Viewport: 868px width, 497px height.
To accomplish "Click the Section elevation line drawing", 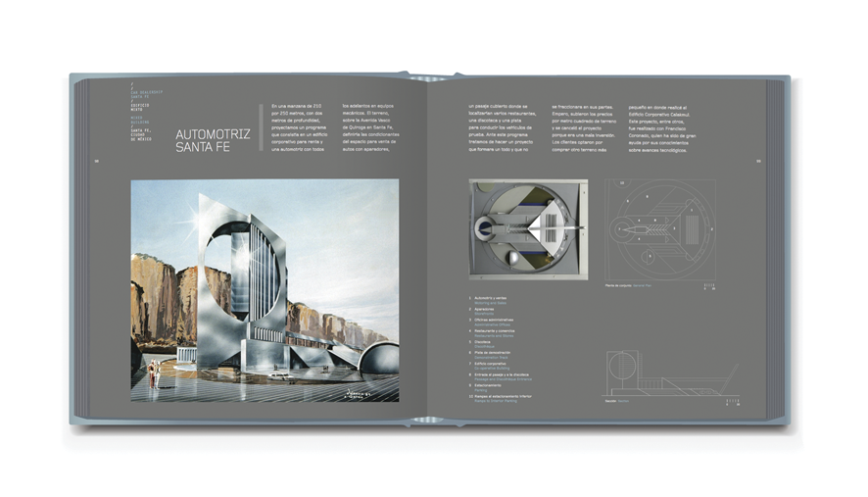I will [x=670, y=373].
